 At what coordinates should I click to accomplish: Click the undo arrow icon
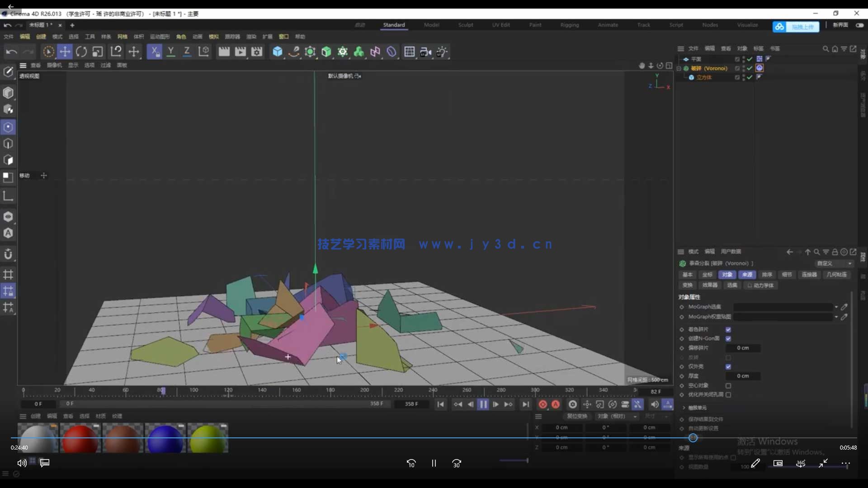pyautogui.click(x=11, y=52)
